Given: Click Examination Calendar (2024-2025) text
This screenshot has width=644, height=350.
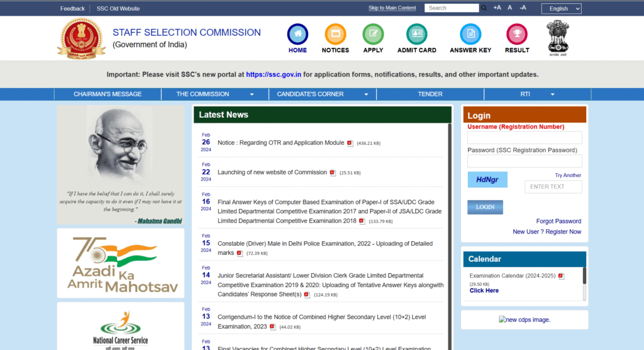Looking at the screenshot, I should click(512, 276).
